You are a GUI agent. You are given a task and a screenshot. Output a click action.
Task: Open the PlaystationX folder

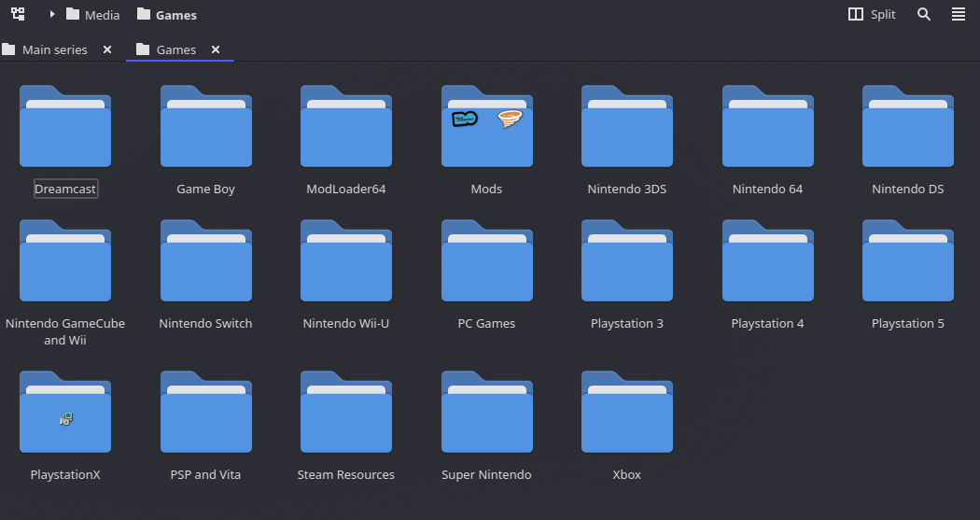point(65,413)
